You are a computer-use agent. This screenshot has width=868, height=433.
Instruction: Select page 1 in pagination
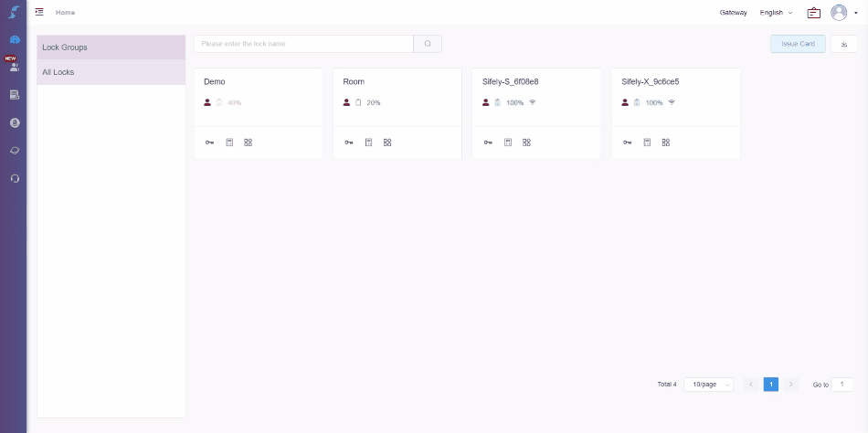[x=771, y=385]
